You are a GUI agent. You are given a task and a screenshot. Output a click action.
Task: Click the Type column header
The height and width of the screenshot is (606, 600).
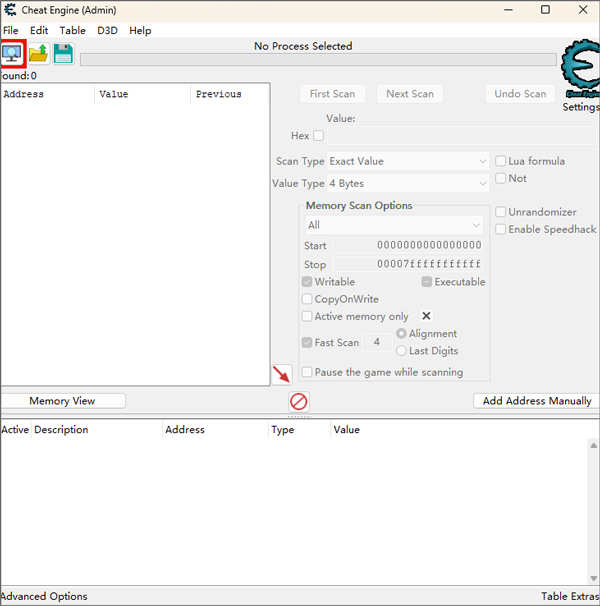299,430
